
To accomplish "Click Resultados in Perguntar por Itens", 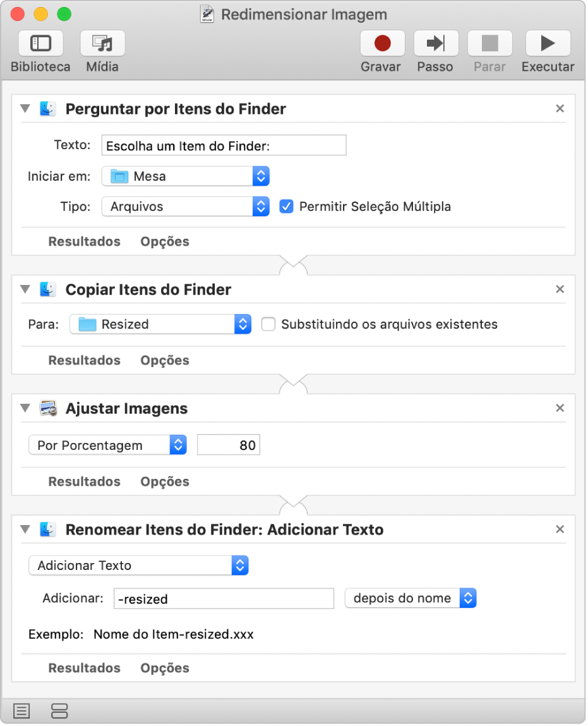I will point(84,241).
